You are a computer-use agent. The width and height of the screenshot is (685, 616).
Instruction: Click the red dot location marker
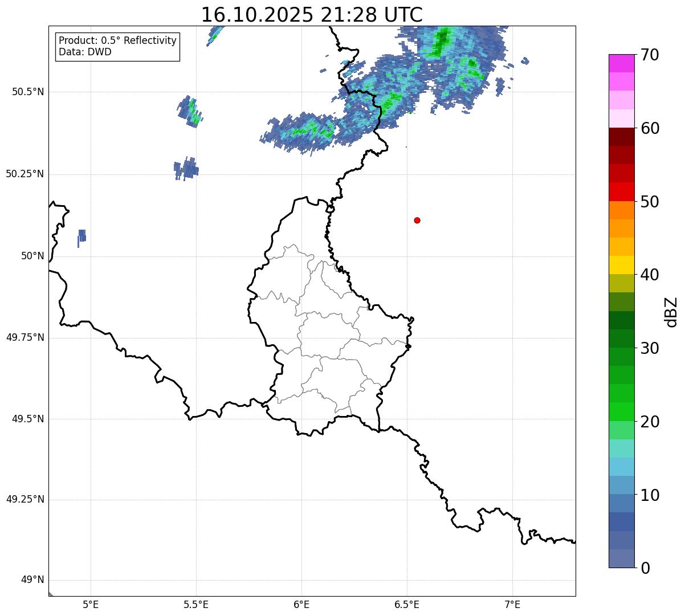pos(417,220)
